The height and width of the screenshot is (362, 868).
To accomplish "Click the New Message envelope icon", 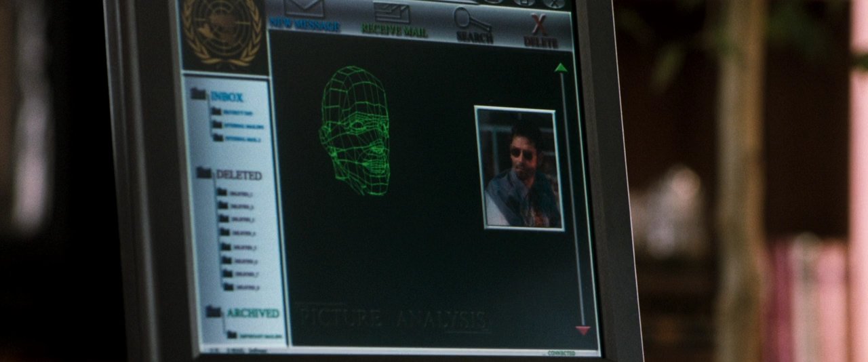I will click(304, 7).
